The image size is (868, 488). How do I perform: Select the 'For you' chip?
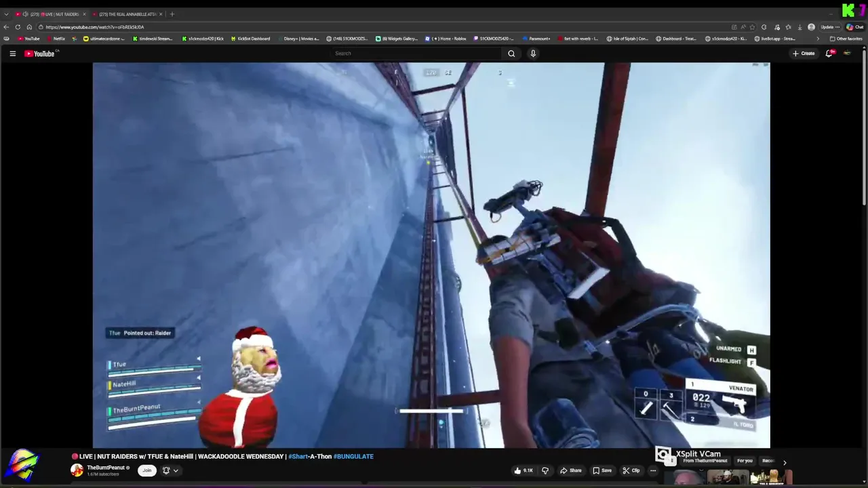(x=745, y=461)
